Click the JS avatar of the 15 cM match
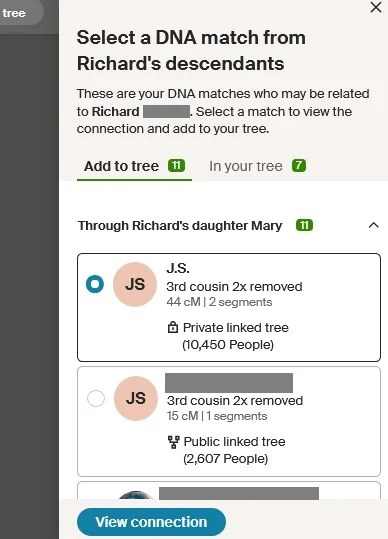This screenshot has width=388, height=539. (x=136, y=398)
